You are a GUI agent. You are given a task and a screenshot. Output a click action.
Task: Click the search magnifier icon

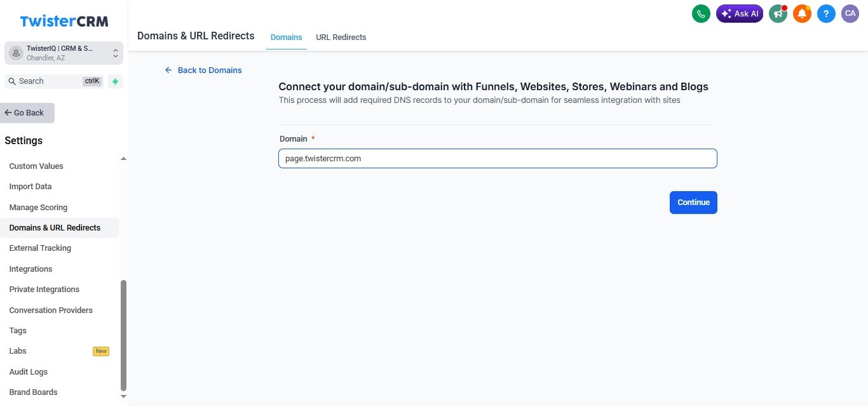tap(12, 81)
